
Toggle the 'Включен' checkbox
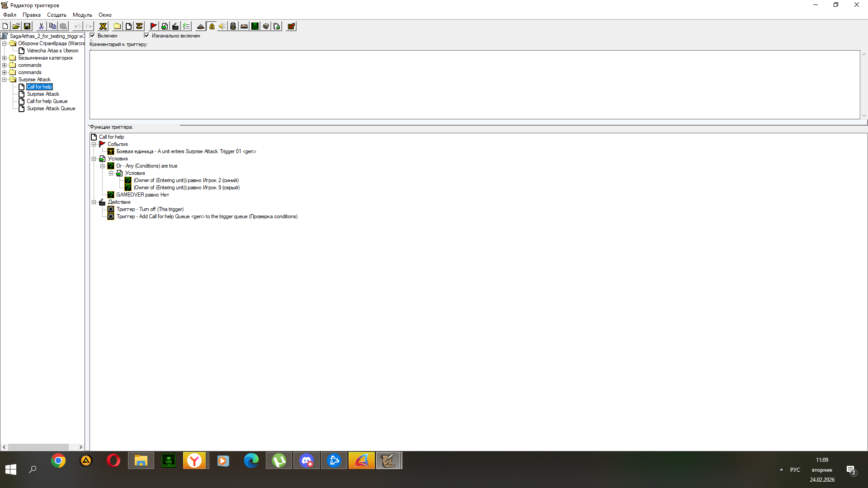point(93,35)
